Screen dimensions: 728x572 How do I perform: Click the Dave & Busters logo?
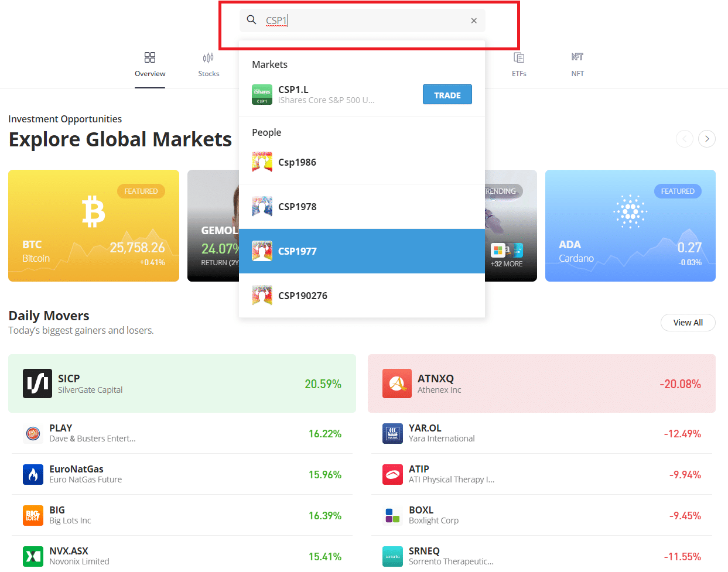(33, 434)
